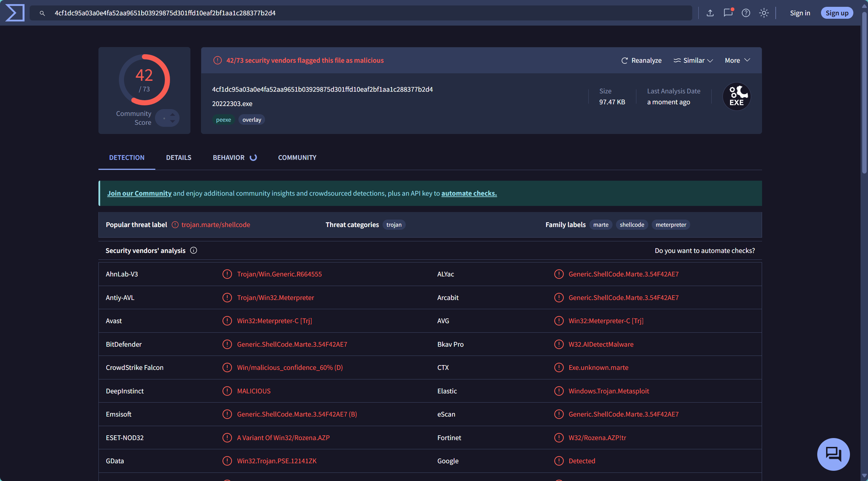The width and height of the screenshot is (868, 481).
Task: Click the Antiy-AVL detection alert icon
Action: tap(227, 298)
